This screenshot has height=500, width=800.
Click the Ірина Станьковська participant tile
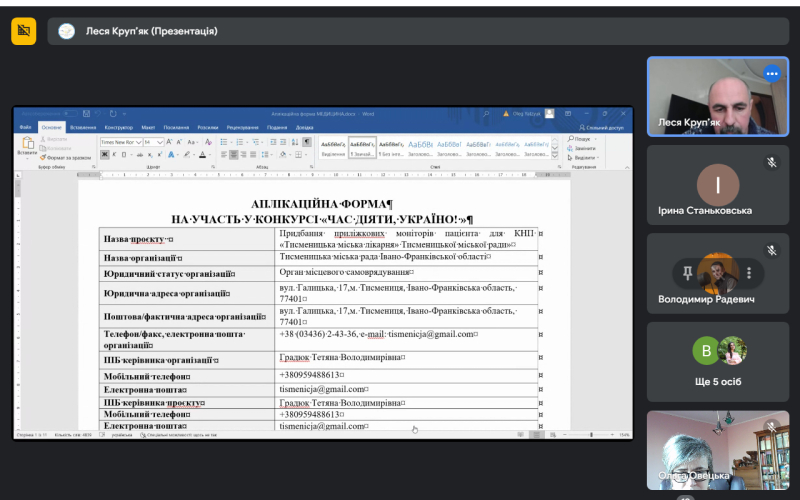pos(717,185)
